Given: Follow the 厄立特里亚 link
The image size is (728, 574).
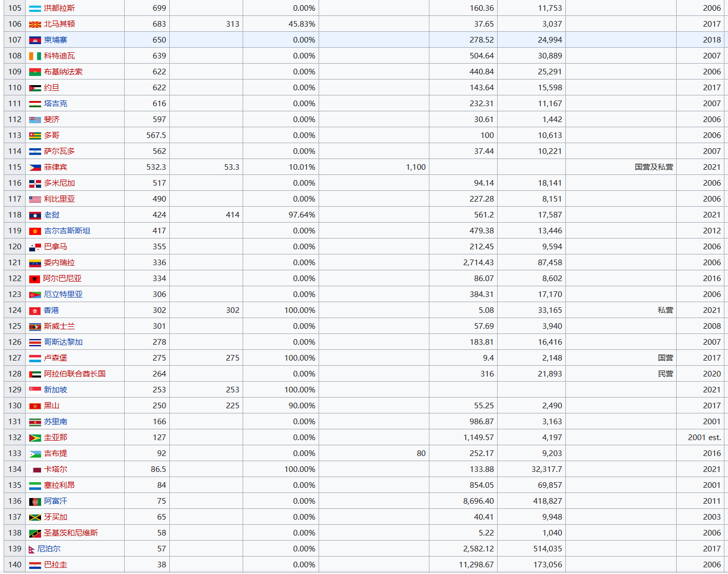Looking at the screenshot, I should click(x=63, y=294).
